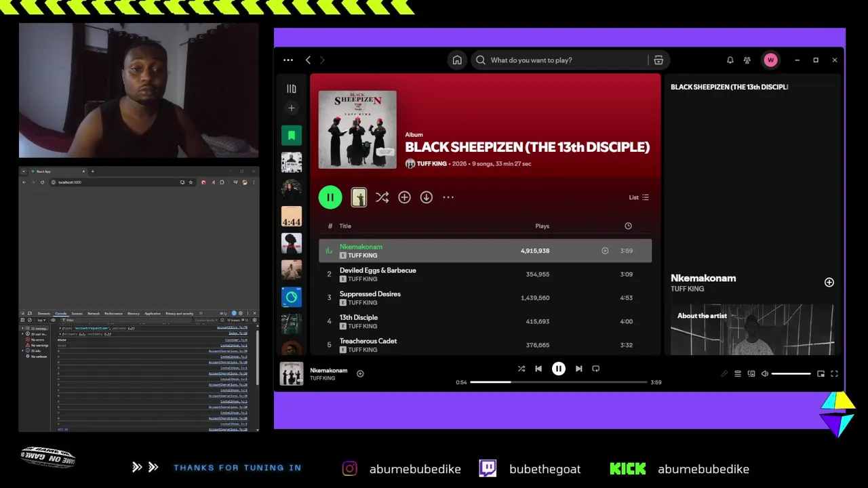
Task: Connect to a device icon
Action: point(751,373)
